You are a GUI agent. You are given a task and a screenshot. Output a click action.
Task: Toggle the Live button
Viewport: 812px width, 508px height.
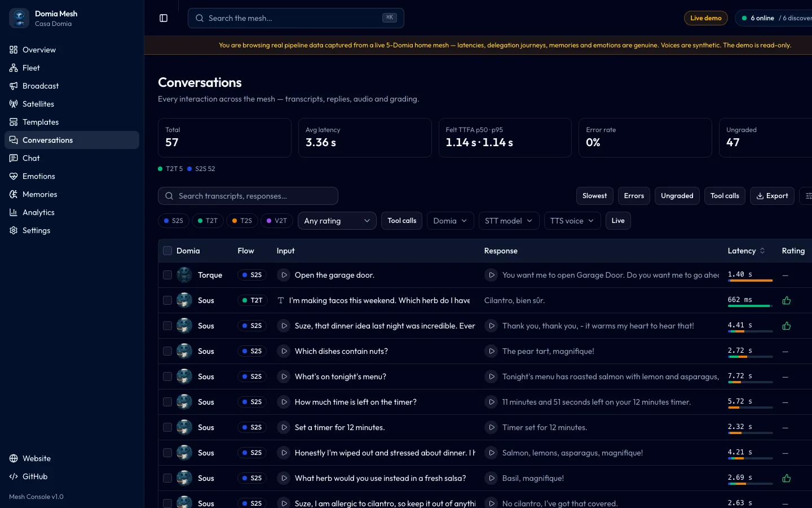(618, 221)
